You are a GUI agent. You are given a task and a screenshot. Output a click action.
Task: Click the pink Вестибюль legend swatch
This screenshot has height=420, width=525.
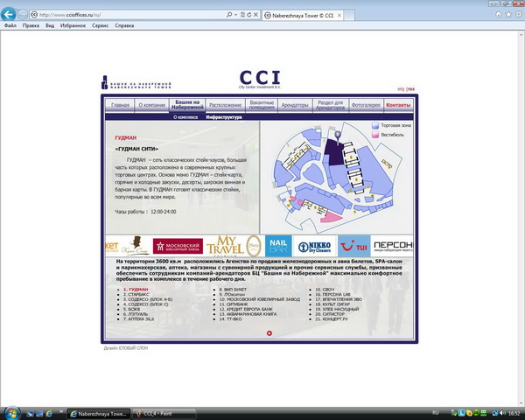[375, 135]
